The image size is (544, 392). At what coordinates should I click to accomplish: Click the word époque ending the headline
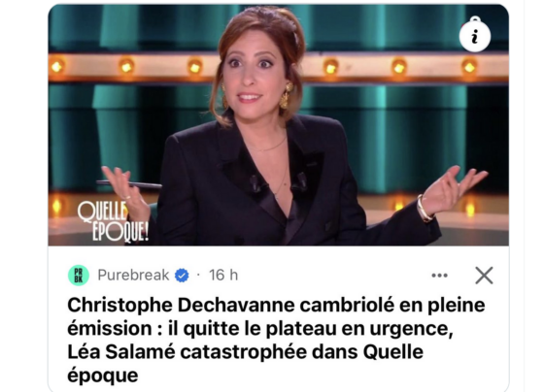103,376
